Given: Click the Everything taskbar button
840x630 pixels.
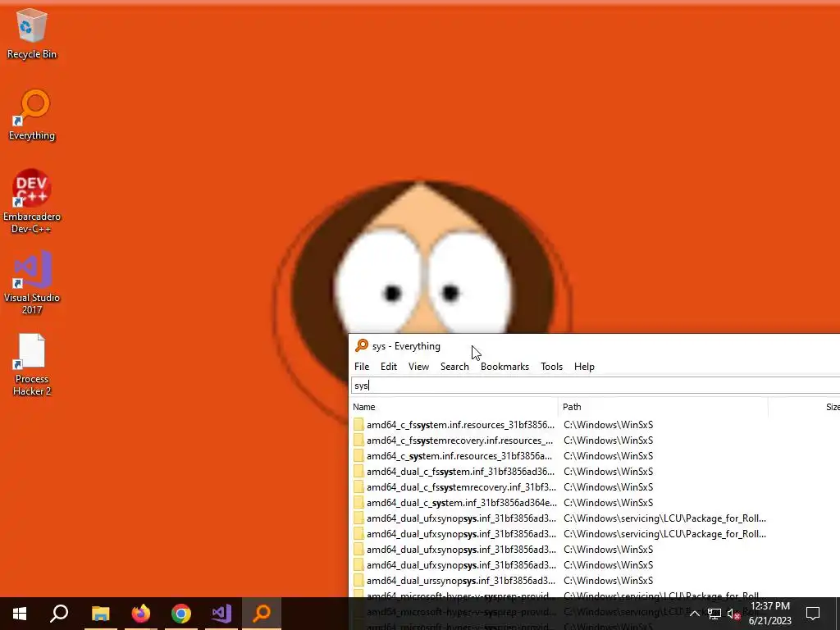Looking at the screenshot, I should (262, 613).
